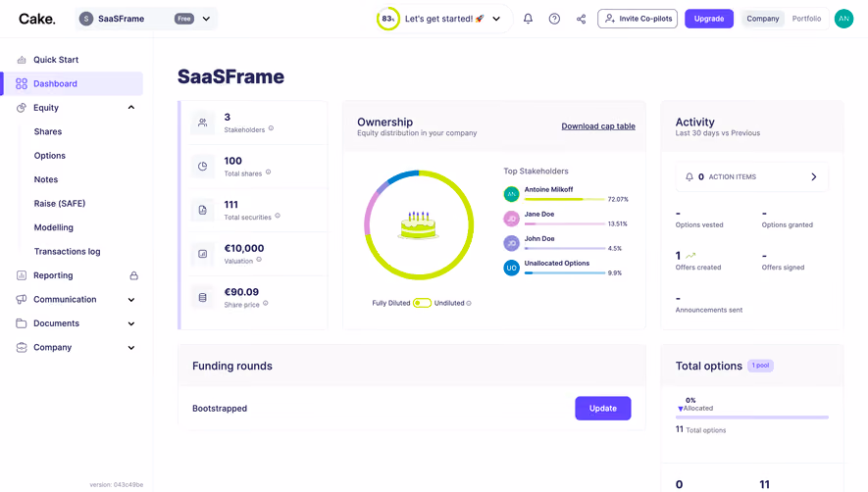Click info icon next to Valuation
This screenshot has width=868, height=492.
[259, 260]
